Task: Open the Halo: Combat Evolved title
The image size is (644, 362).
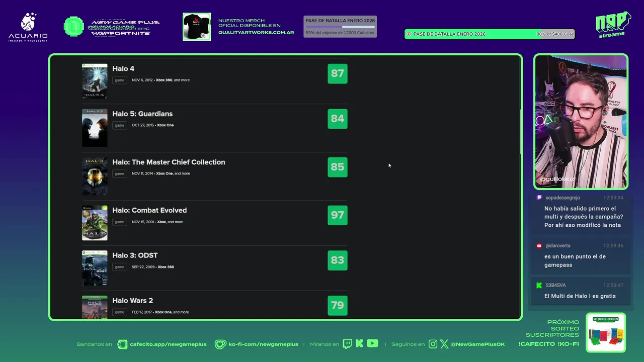Action: pos(149,211)
